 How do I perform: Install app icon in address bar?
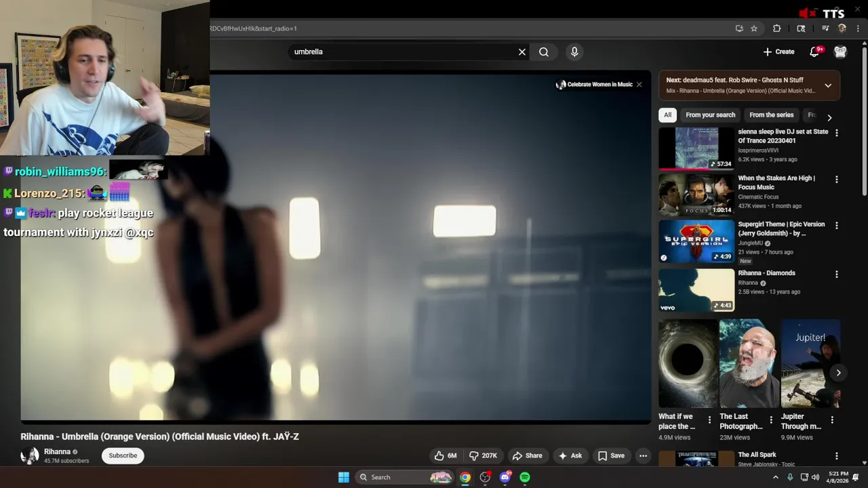pyautogui.click(x=739, y=28)
